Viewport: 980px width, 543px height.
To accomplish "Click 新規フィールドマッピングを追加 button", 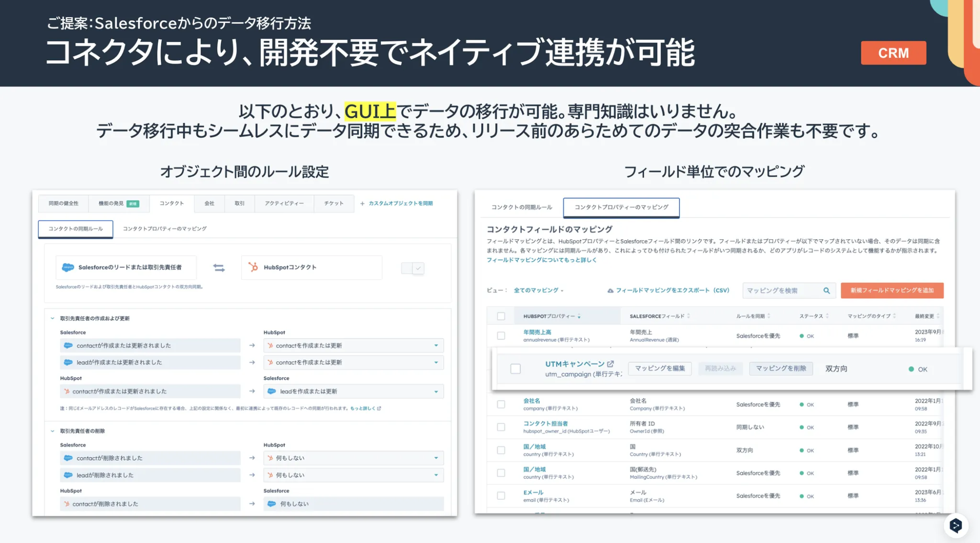I will click(x=891, y=291).
